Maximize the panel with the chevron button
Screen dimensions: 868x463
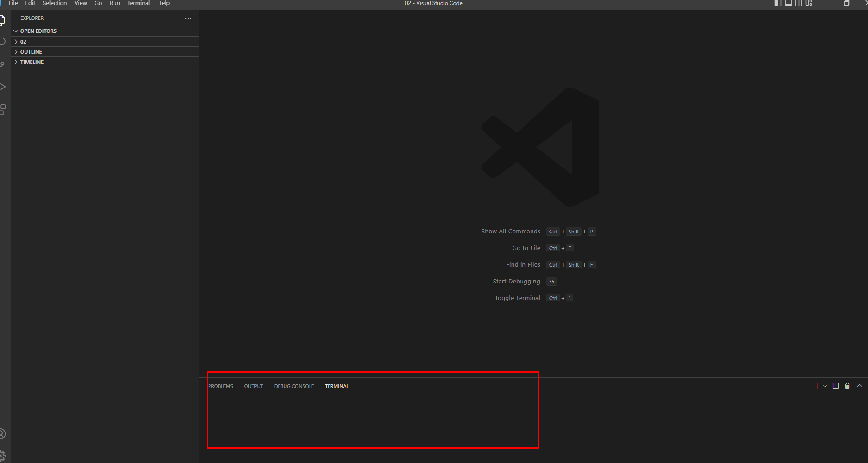click(858, 386)
